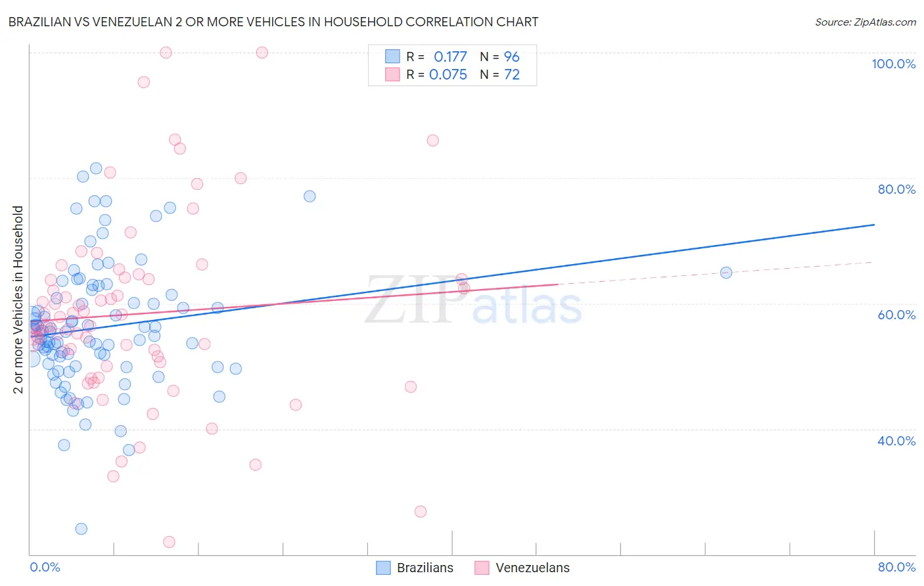924x586 pixels.
Task: Click the pink Venezuelans legend swatch
Action: [x=482, y=568]
